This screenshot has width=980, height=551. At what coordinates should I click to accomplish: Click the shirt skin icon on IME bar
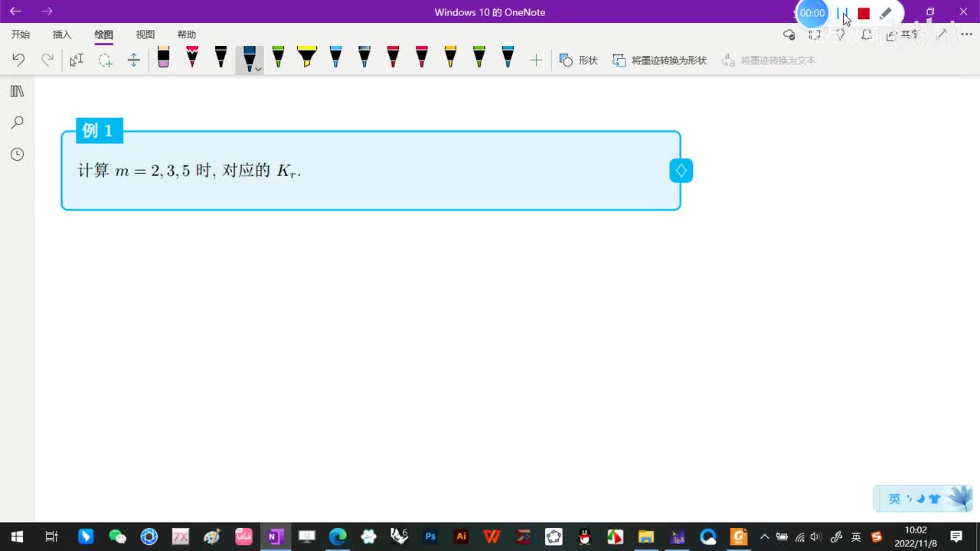[x=934, y=499]
